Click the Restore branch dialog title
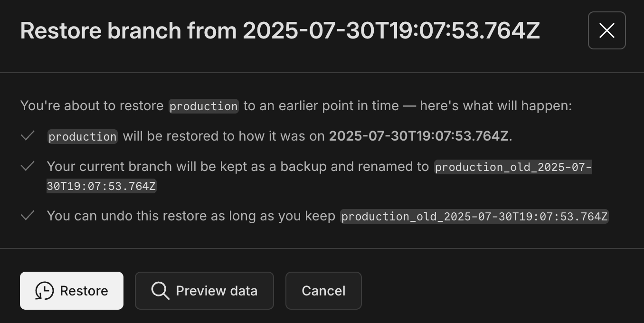Image resolution: width=644 pixels, height=323 pixels. pos(280,30)
